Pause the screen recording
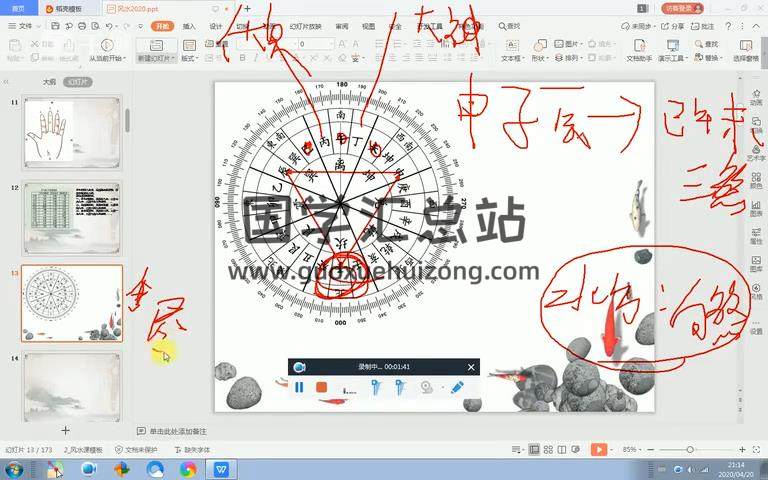The image size is (768, 480). pyautogui.click(x=299, y=387)
